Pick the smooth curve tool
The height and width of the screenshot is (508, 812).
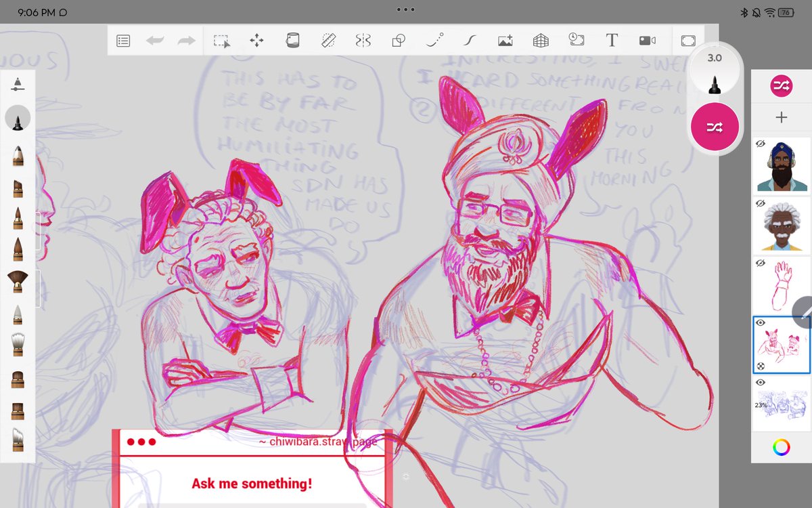pos(470,41)
